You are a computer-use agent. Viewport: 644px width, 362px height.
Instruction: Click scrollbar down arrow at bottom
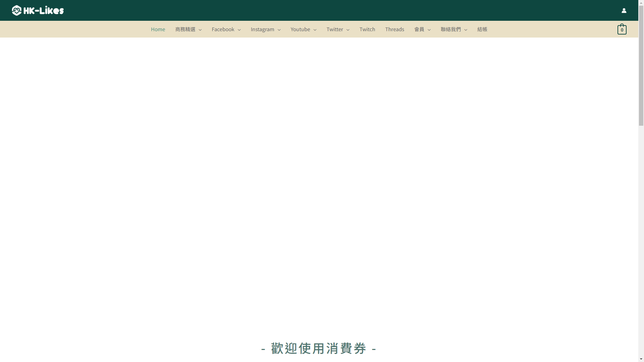641,359
